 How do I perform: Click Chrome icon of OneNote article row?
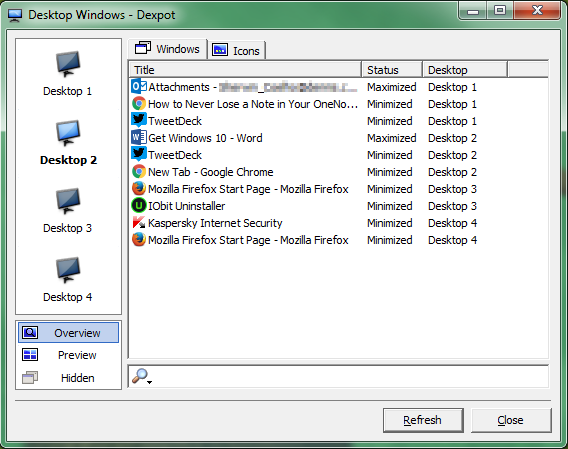139,104
